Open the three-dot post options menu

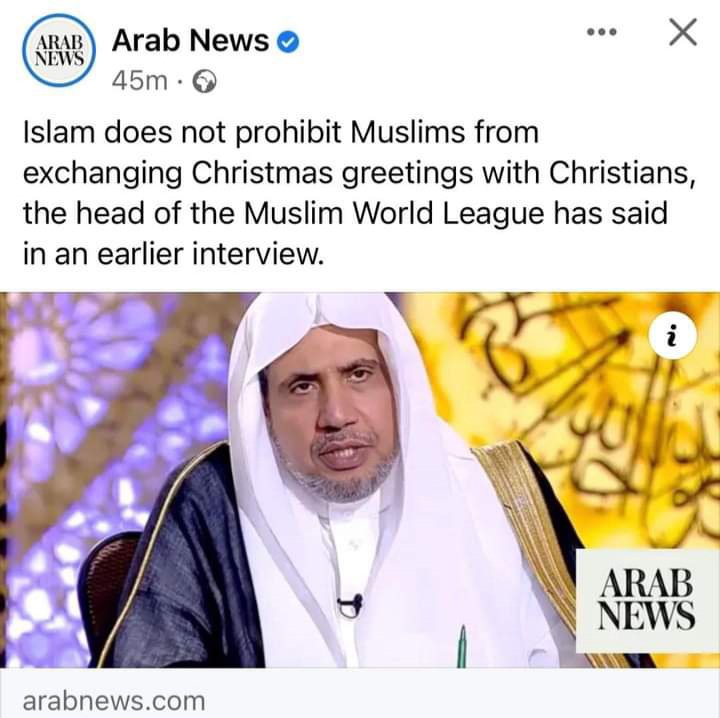click(x=602, y=32)
